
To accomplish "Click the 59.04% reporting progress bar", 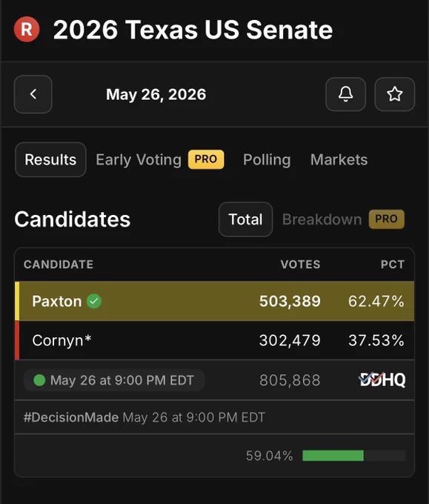I will pos(354,456).
